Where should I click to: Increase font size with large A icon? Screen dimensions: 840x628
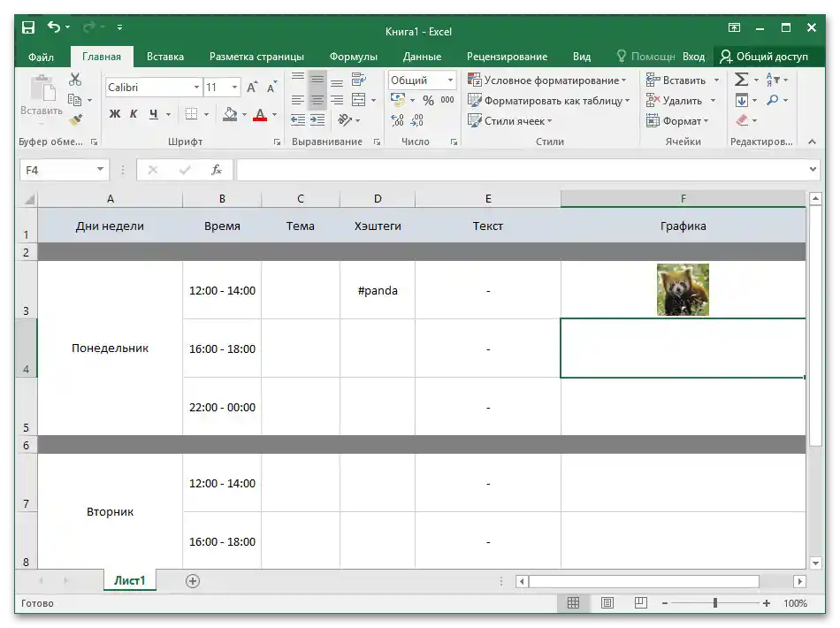(x=252, y=88)
